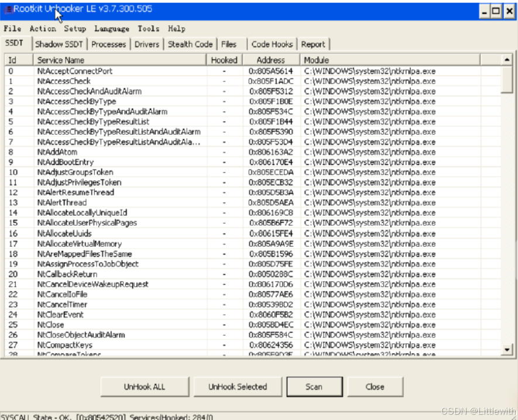The width and height of the screenshot is (518, 420).
Task: Switch to the Processes tab
Action: pos(109,44)
